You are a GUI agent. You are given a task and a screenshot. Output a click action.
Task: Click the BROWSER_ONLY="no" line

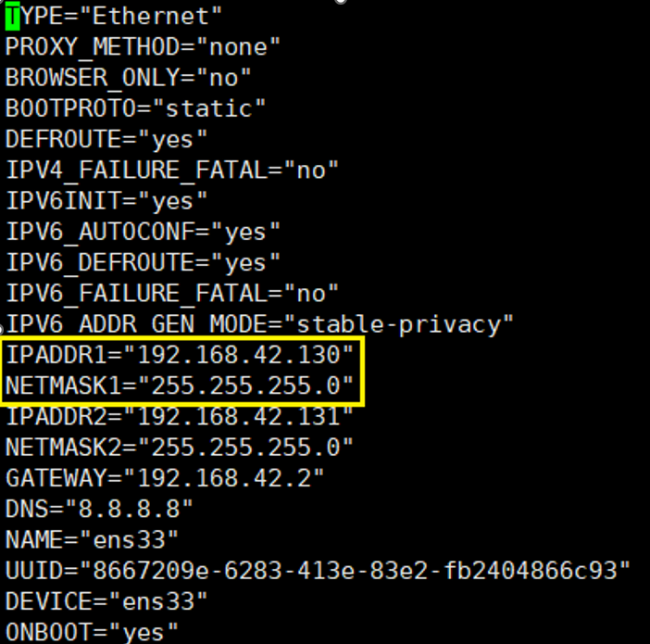coord(128,78)
